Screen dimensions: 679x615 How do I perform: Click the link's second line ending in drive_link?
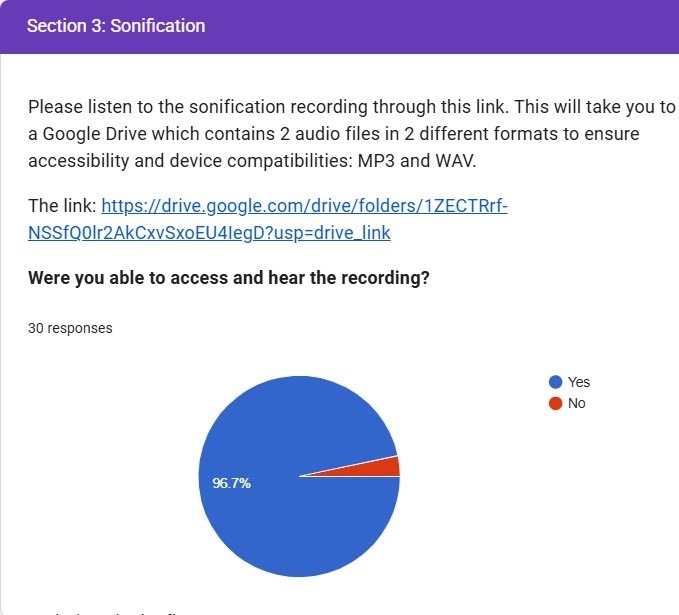point(209,232)
